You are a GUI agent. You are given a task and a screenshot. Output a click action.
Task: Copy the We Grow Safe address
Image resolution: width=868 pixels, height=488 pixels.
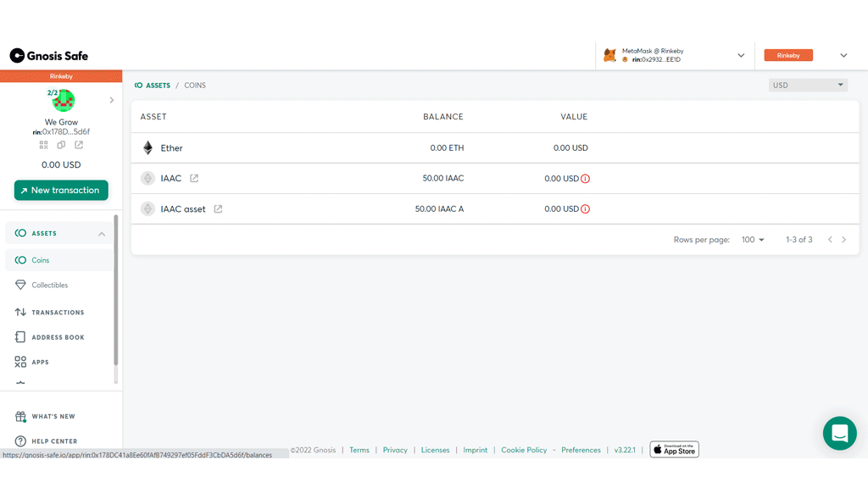[61, 145]
